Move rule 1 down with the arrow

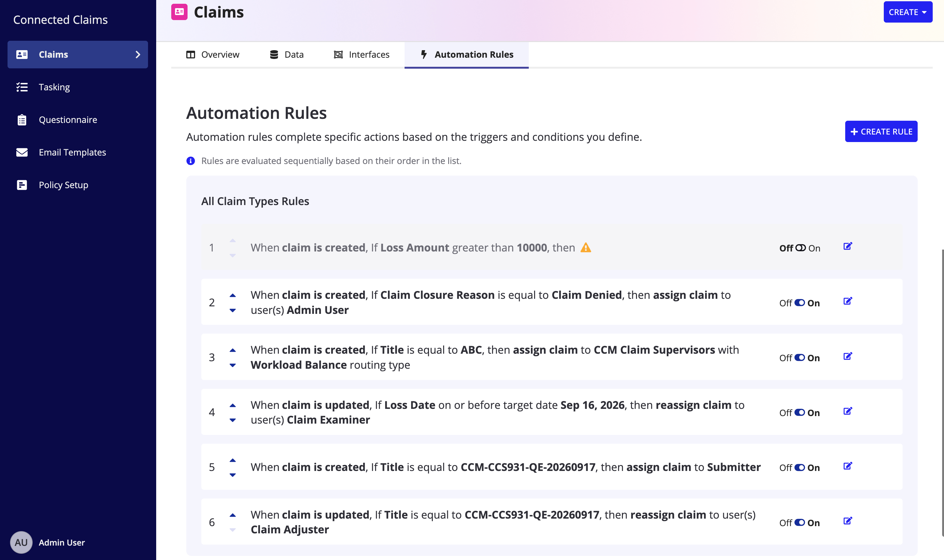(x=232, y=256)
